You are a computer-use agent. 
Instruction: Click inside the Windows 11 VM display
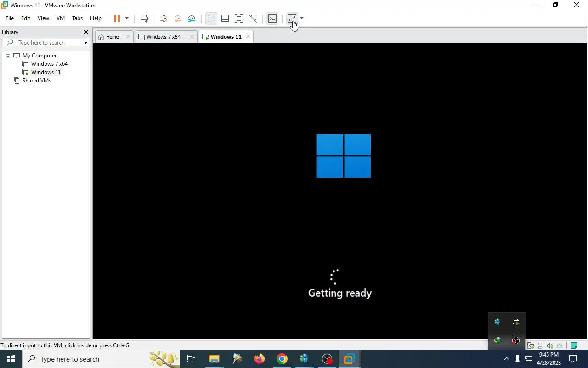340,191
